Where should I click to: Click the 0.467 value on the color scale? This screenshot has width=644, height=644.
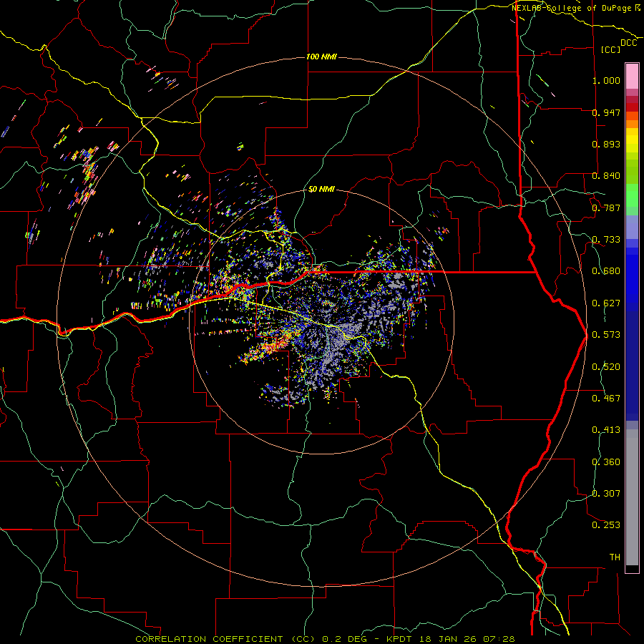(x=606, y=399)
